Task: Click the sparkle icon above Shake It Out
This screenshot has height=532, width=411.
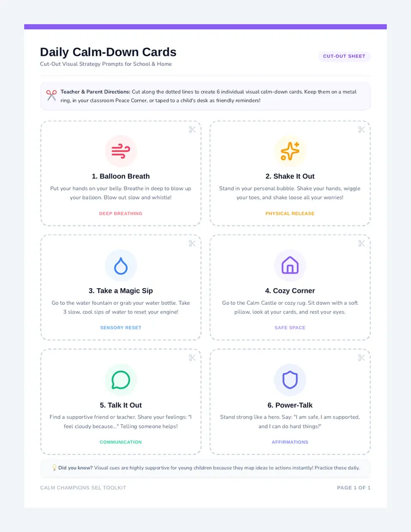Action: pyautogui.click(x=290, y=151)
